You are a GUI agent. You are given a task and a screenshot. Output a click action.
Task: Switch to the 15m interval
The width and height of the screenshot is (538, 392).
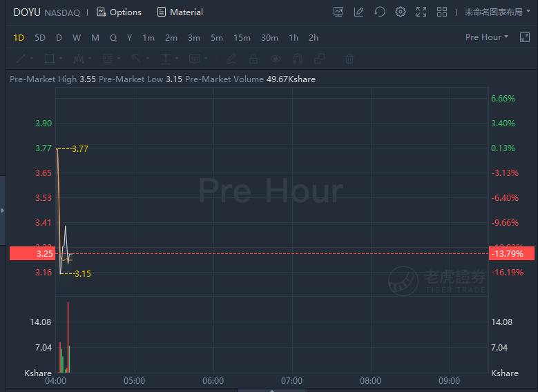coord(242,38)
